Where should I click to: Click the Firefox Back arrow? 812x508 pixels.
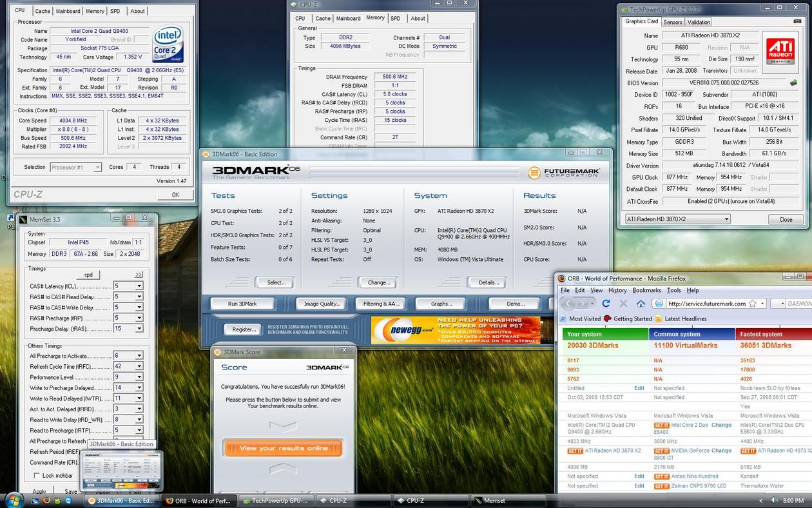(x=570, y=303)
